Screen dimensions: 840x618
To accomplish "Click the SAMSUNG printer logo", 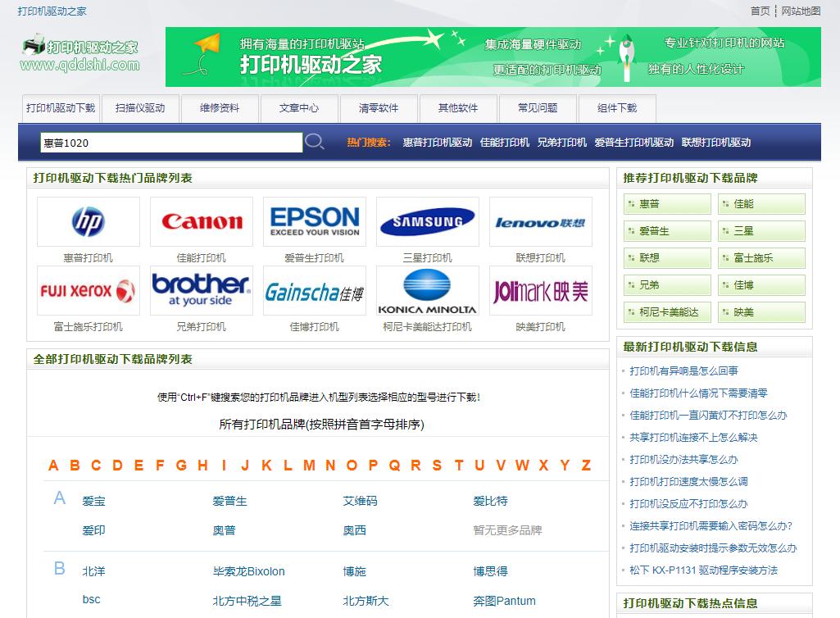I will click(x=427, y=220).
